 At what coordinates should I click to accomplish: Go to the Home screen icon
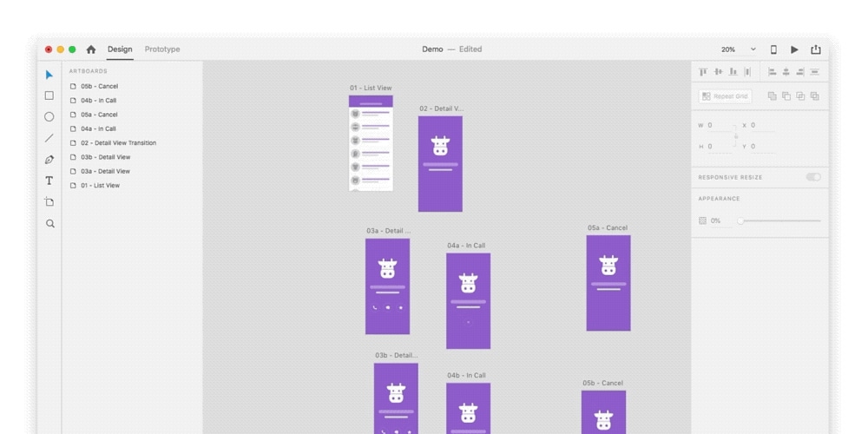91,49
